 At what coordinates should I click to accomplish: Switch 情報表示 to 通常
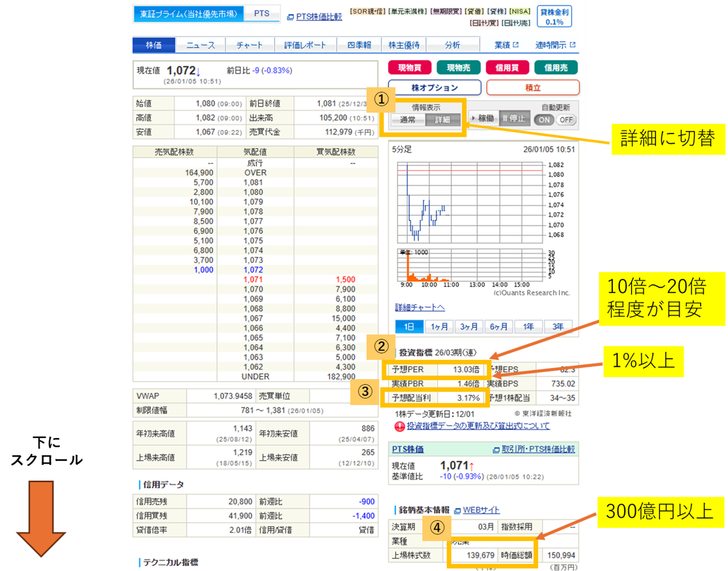pyautogui.click(x=407, y=120)
